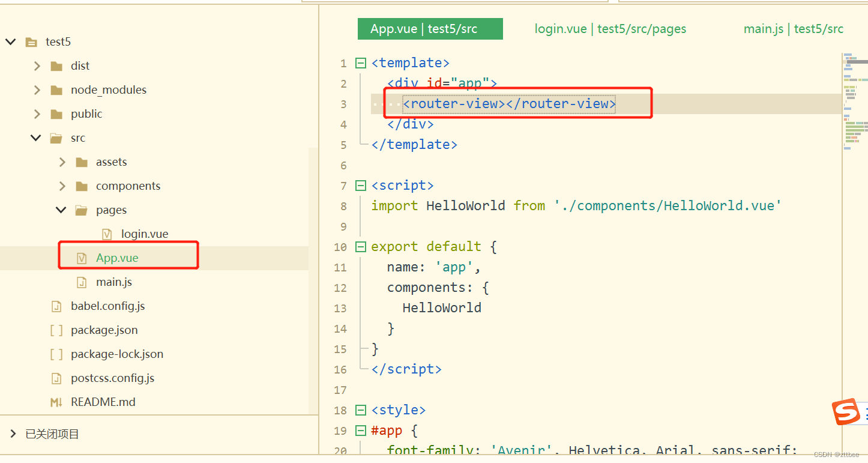
Task: Open login.vue in the file tree
Action: (145, 234)
